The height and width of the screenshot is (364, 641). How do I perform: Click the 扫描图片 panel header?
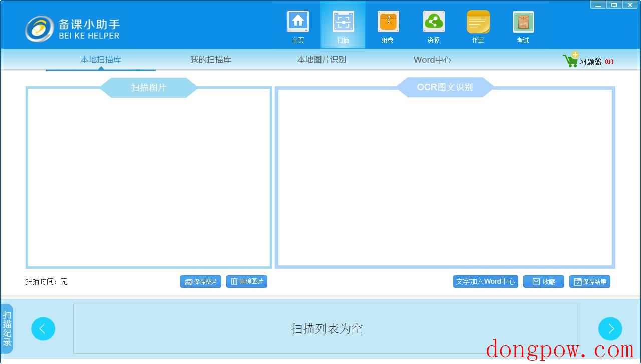coord(149,87)
